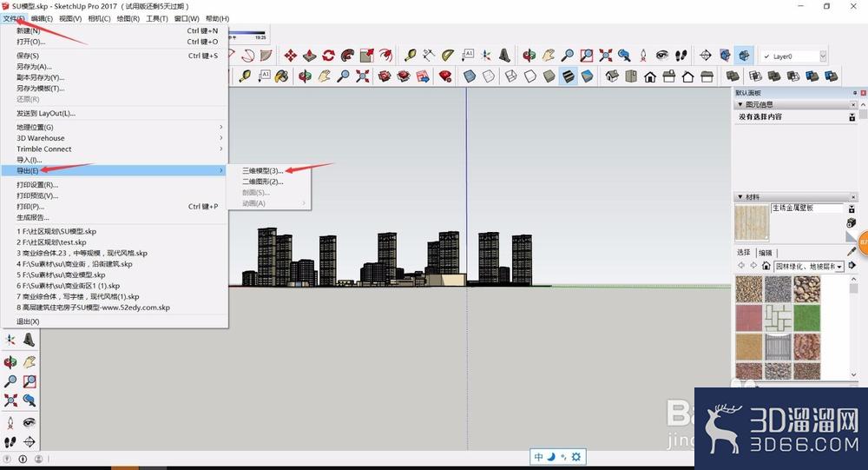Click the current material preview thumbnail
Image resolution: width=868 pixels, height=470 pixels.
(751, 222)
